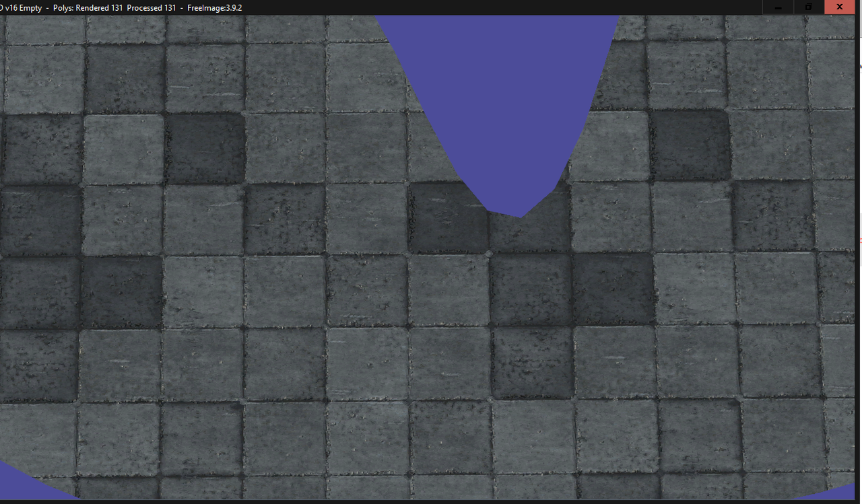Select 'FreeImage:3.9.2' title text
The height and width of the screenshot is (504, 862).
[214, 7]
